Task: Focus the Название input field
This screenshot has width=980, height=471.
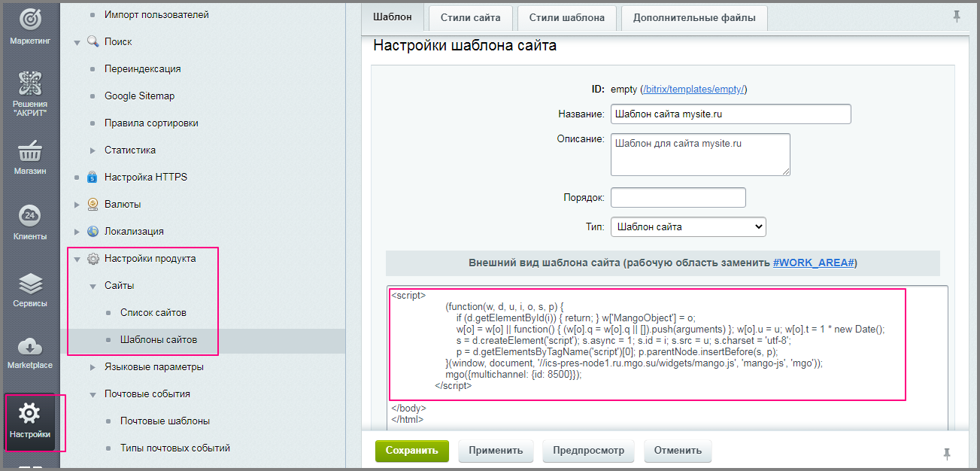Action: click(x=730, y=114)
